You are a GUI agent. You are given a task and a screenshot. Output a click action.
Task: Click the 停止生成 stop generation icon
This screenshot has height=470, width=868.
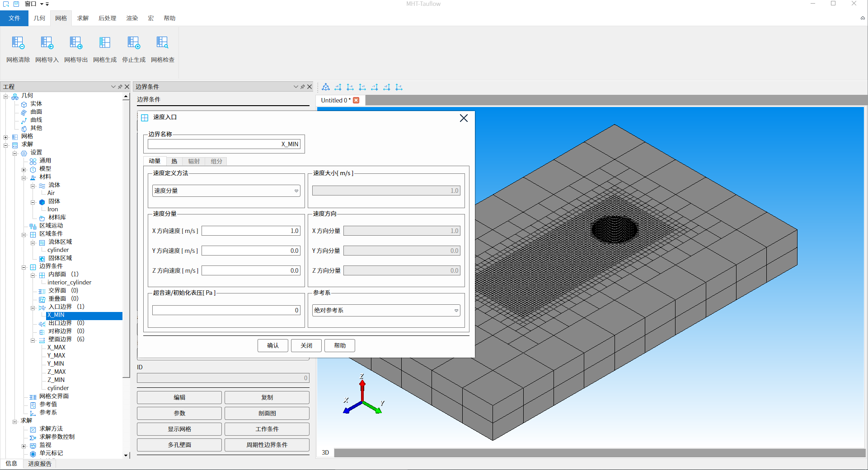134,43
